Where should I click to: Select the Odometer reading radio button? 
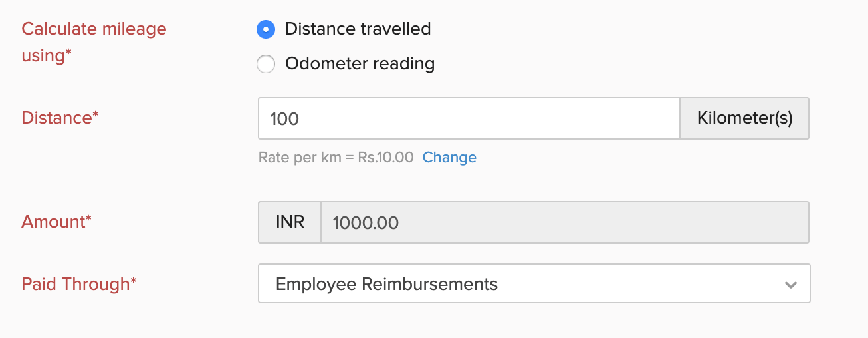pos(266,65)
